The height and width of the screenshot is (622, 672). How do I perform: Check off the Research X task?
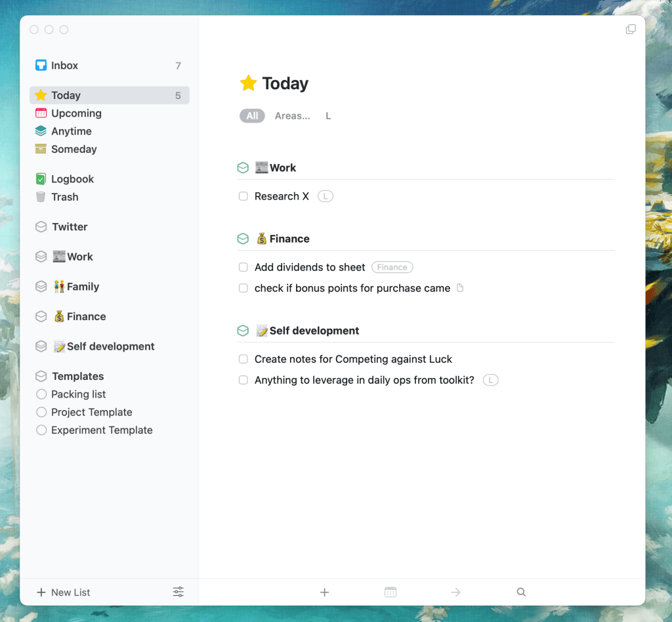point(243,196)
